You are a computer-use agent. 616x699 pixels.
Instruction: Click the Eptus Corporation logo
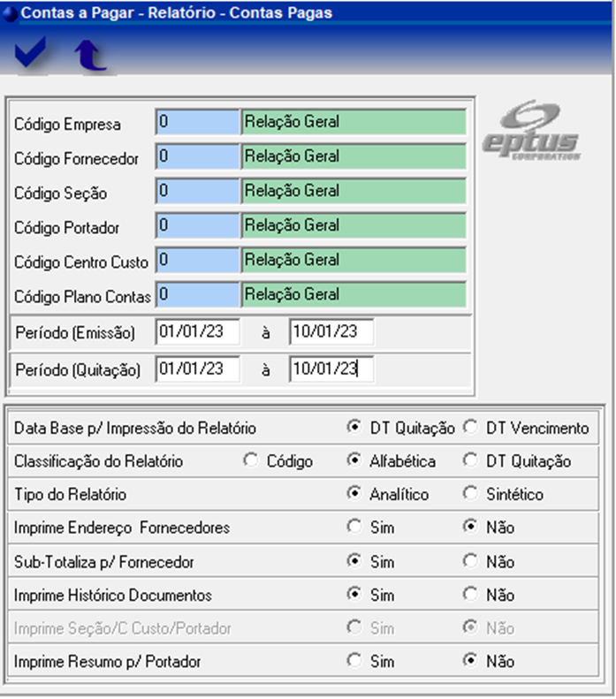531,132
